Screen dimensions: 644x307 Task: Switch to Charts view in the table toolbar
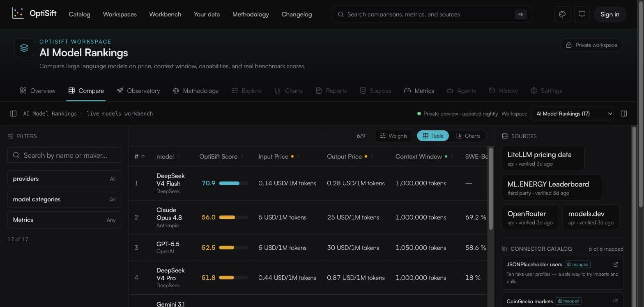[468, 136]
